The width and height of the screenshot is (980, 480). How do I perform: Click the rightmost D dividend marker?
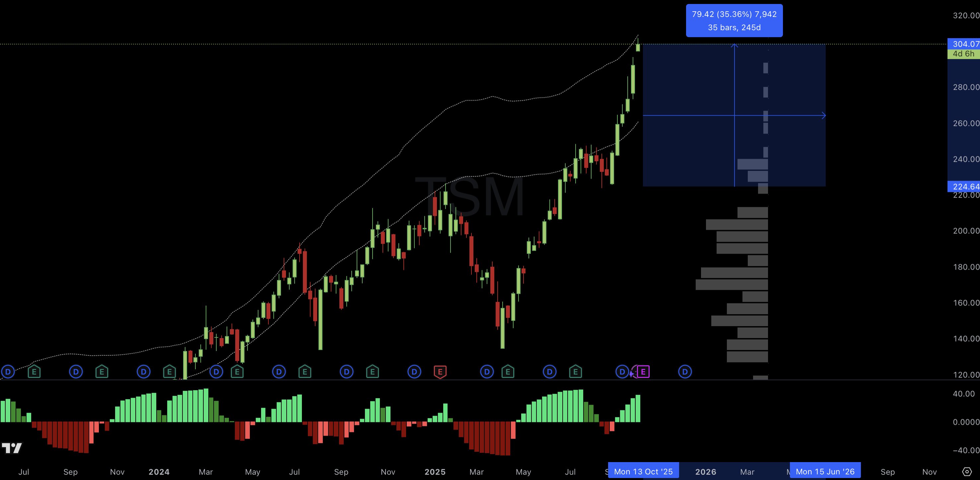[685, 372]
